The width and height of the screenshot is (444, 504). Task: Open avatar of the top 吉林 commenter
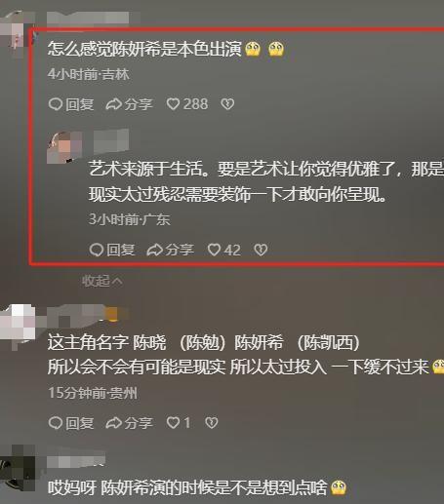pyautogui.click(x=17, y=32)
